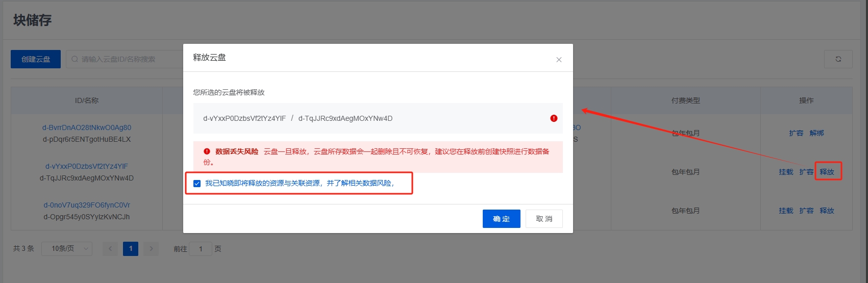Click the 共 3 条 total count text
868x283 pixels.
click(x=23, y=248)
